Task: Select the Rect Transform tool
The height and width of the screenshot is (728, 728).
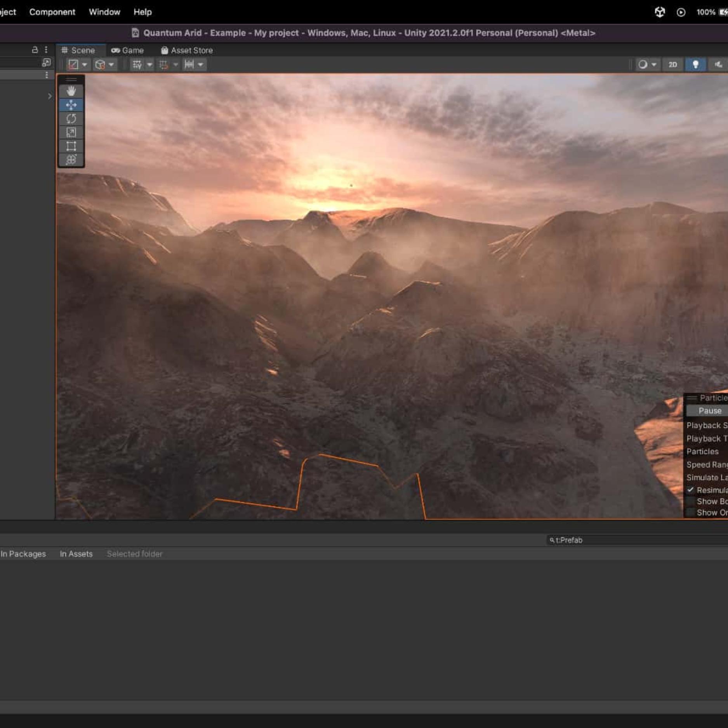Action: tap(71, 146)
